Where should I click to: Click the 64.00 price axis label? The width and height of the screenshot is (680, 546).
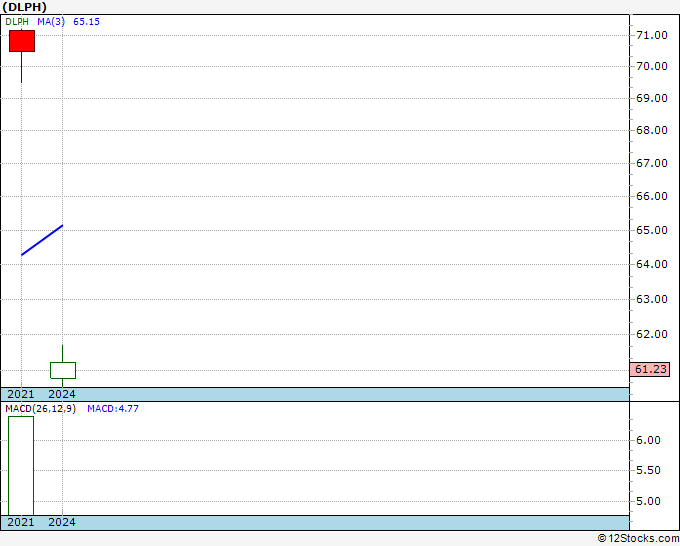pos(651,264)
